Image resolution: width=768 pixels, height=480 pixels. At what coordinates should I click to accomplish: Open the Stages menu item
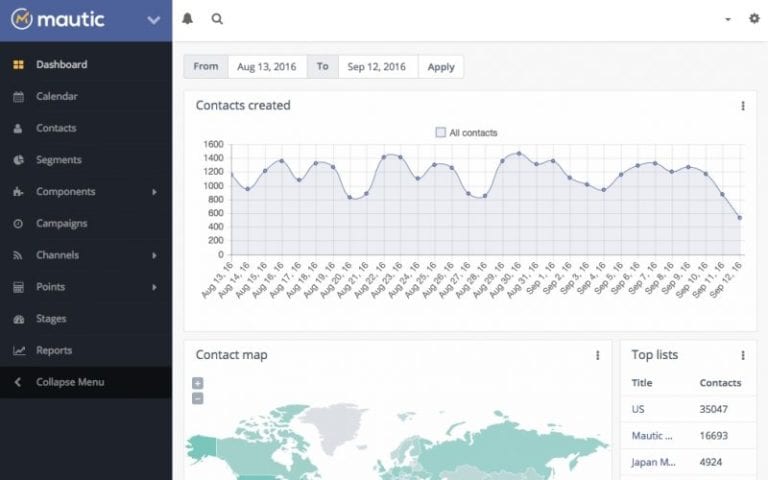click(51, 319)
